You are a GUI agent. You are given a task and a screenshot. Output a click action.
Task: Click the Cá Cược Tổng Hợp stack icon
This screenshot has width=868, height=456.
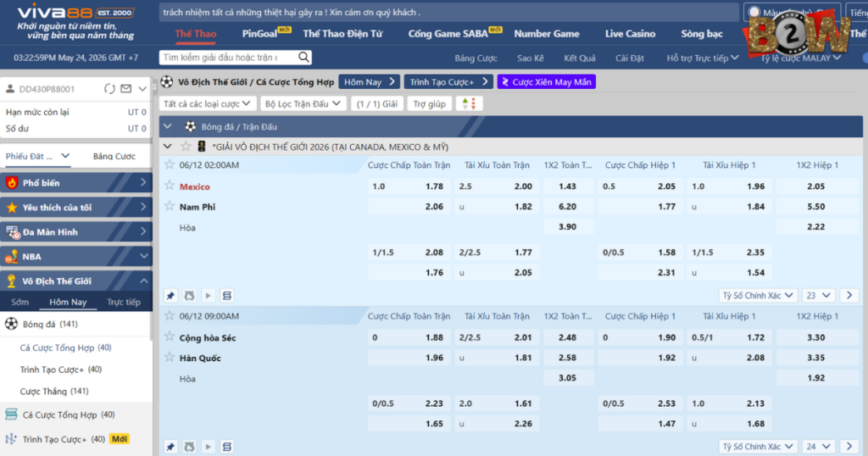coord(11,414)
